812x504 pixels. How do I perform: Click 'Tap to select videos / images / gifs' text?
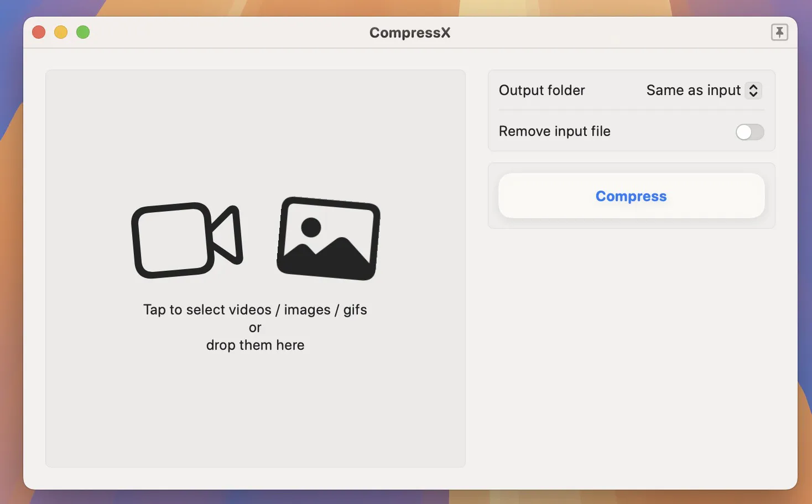pos(255,310)
